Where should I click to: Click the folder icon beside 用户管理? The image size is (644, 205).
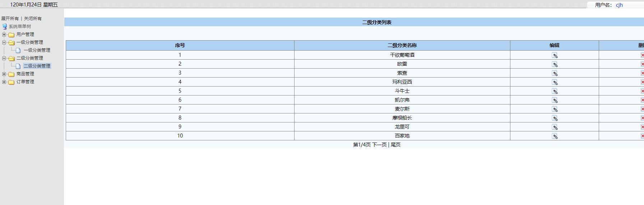click(x=11, y=34)
